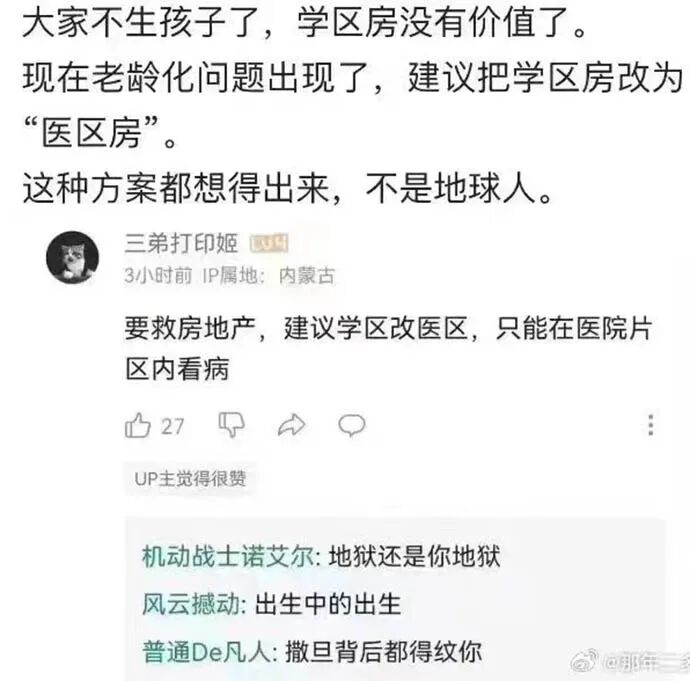
Task: Select reply text 撒旦背后都得纹你
Action: coord(383,652)
